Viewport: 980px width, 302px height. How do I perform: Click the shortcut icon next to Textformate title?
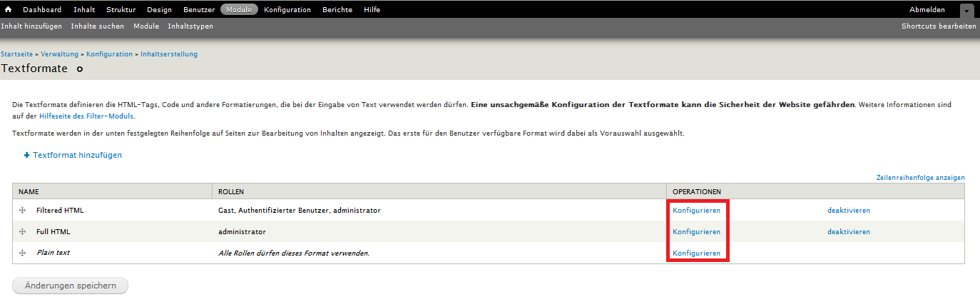[80, 69]
